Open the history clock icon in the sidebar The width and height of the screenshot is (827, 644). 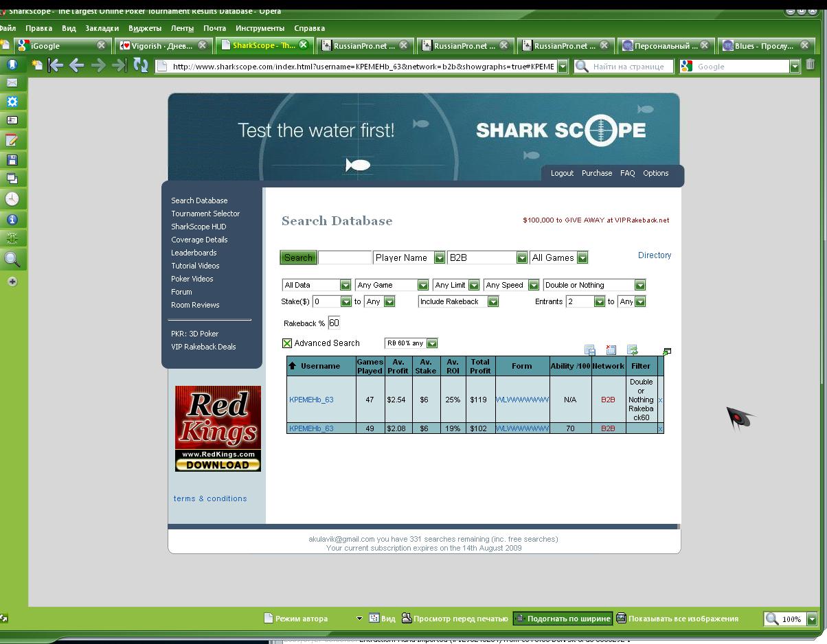pyautogui.click(x=12, y=199)
